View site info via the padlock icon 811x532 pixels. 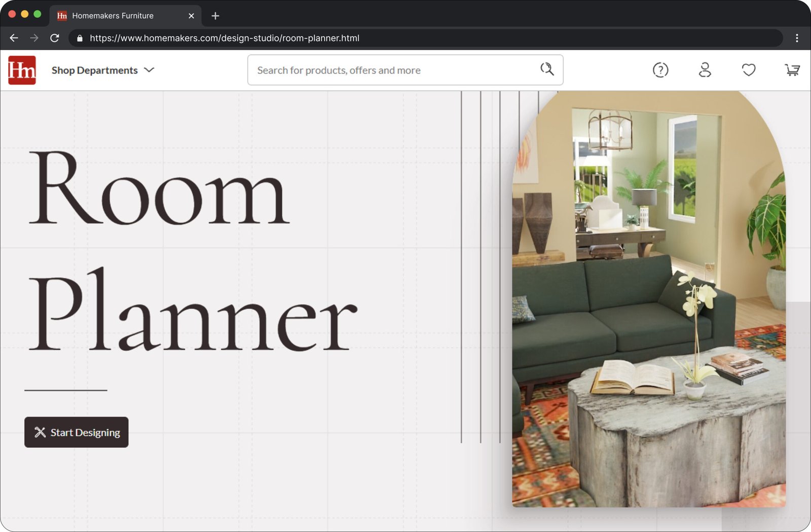click(x=80, y=38)
